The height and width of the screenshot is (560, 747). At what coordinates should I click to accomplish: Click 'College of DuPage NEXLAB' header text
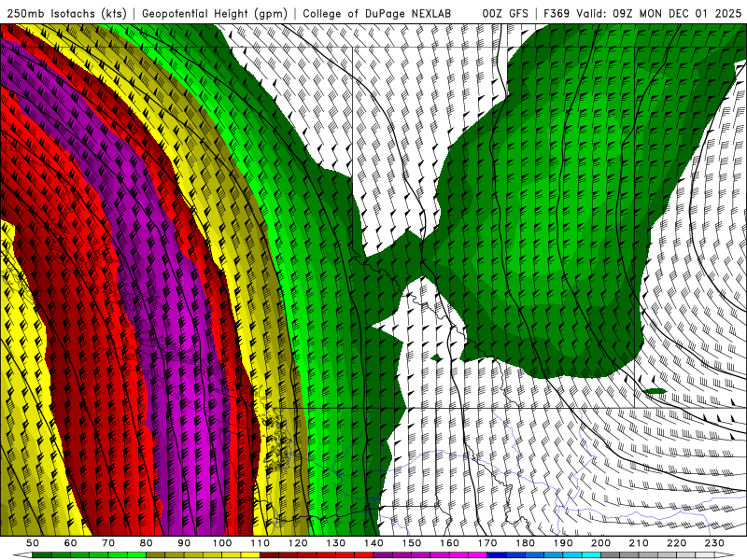pos(376,13)
